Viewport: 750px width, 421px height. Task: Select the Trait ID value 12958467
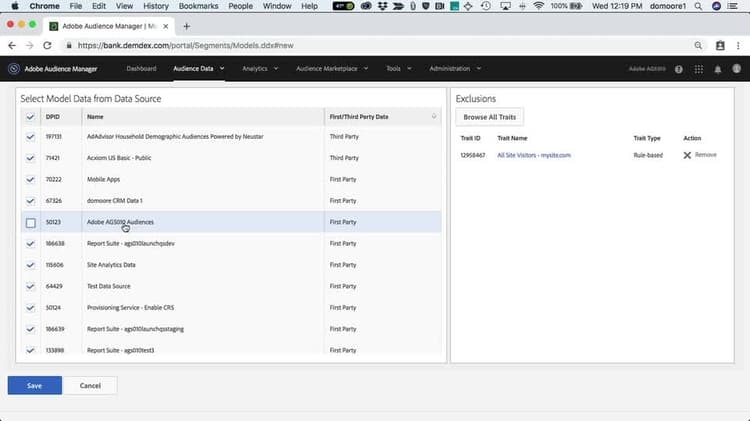473,155
